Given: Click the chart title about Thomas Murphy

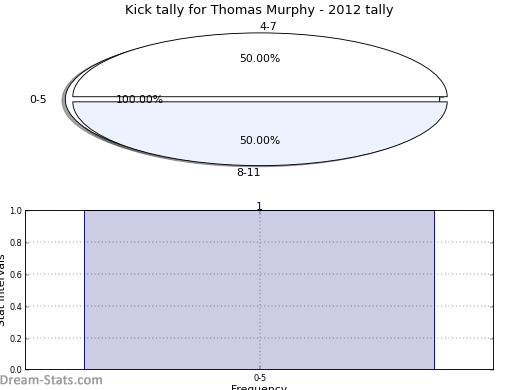Looking at the screenshot, I should [x=259, y=10].
